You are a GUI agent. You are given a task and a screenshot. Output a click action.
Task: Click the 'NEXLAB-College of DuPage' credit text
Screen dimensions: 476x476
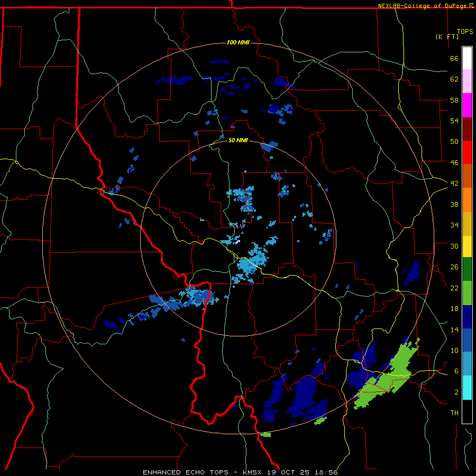(x=423, y=6)
